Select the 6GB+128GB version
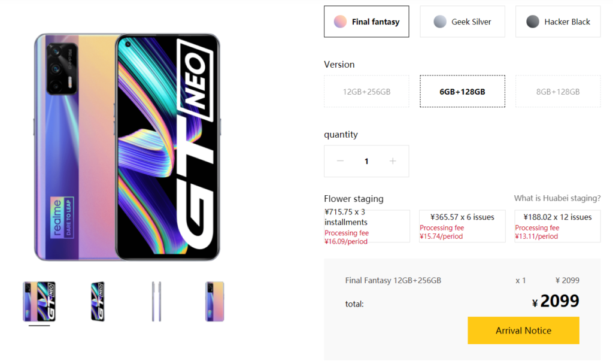Screen dimensions: 613x364 click(462, 91)
